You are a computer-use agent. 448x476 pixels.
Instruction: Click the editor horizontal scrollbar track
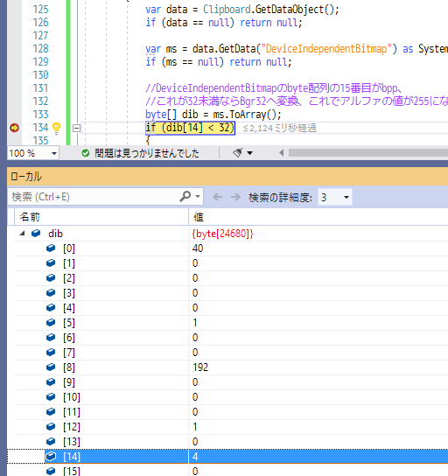pyautogui.click(x=367, y=153)
